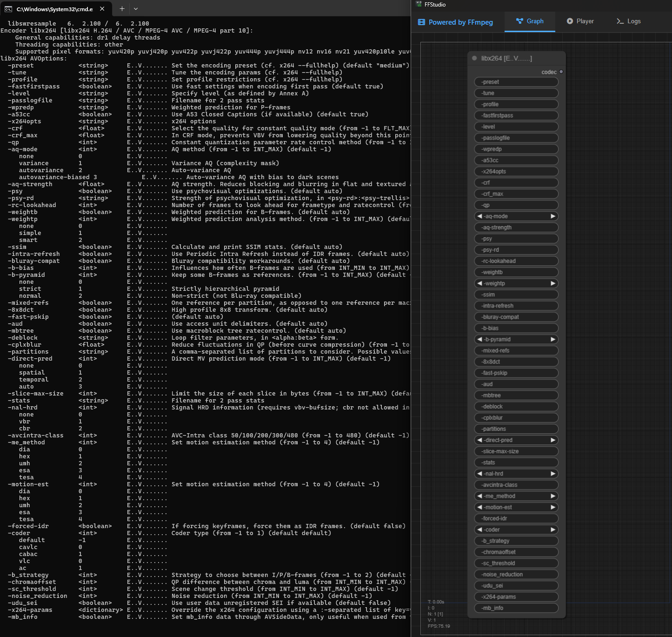Click the codec output port

coord(561,72)
